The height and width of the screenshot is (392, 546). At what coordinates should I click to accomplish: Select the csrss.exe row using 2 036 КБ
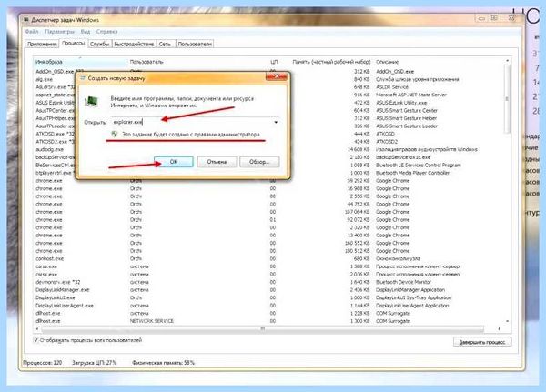click(x=268, y=275)
